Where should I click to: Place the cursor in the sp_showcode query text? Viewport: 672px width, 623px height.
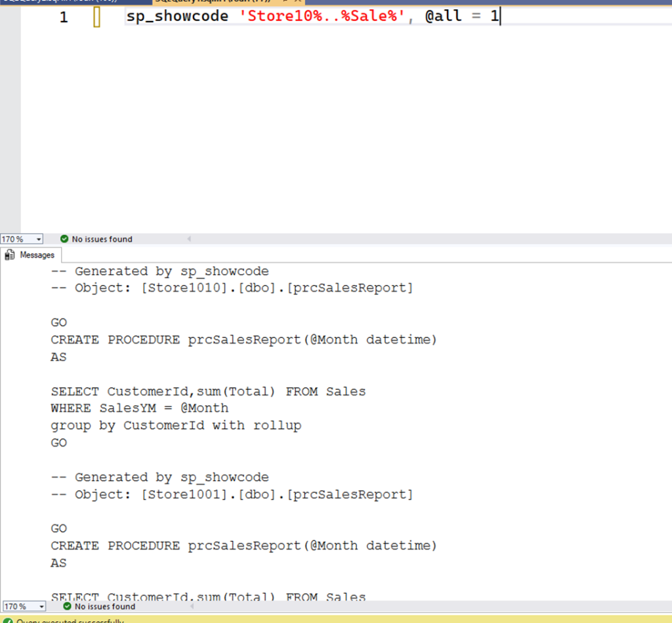tap(262, 16)
